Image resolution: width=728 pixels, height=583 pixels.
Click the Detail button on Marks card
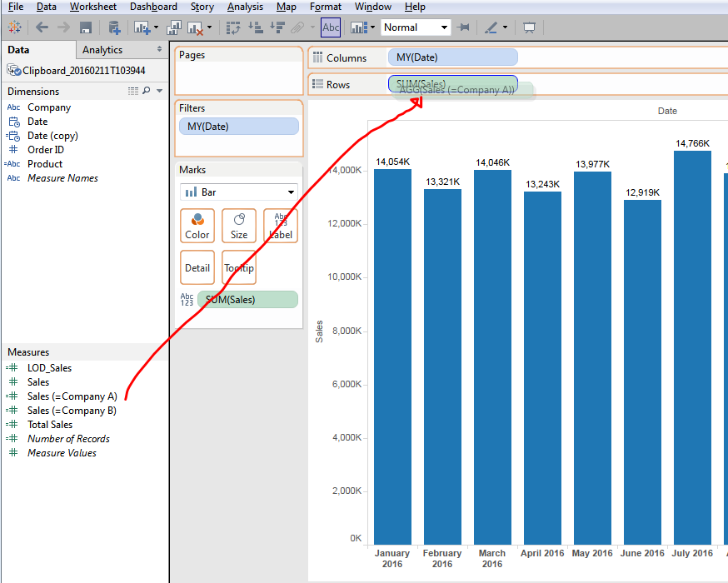(x=197, y=268)
